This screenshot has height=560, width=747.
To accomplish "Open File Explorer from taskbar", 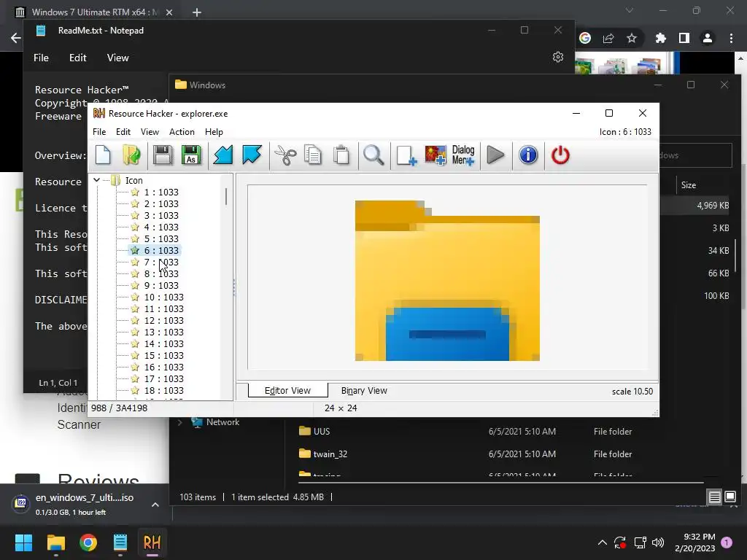I will (55, 542).
